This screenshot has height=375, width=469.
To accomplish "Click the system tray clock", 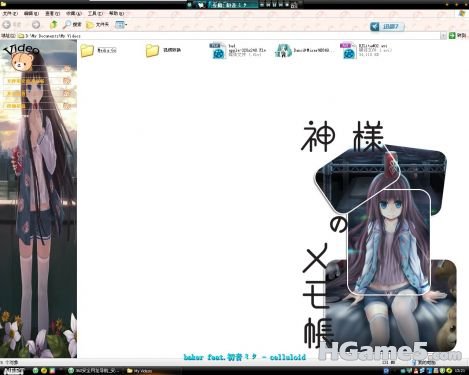I will click(x=461, y=371).
